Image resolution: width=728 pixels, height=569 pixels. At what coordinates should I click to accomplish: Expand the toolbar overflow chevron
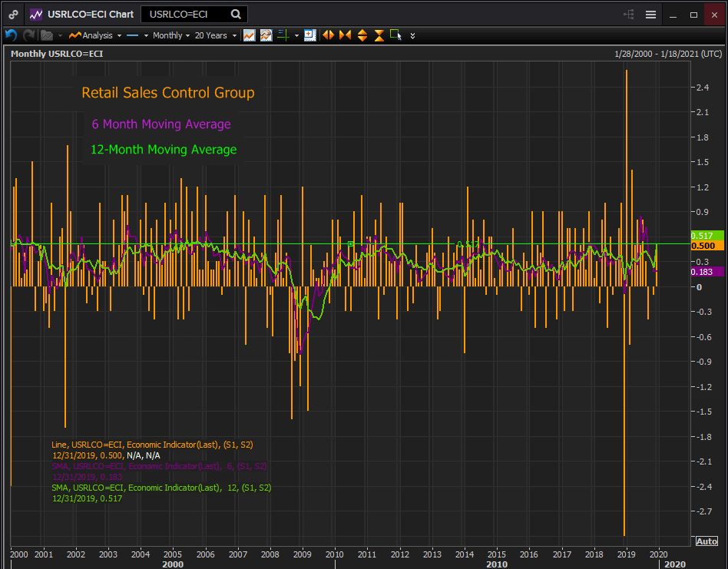[x=413, y=35]
